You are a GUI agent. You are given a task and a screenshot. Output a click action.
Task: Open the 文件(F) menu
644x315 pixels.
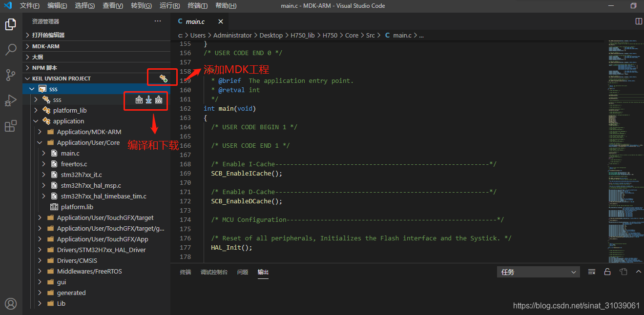(30, 6)
